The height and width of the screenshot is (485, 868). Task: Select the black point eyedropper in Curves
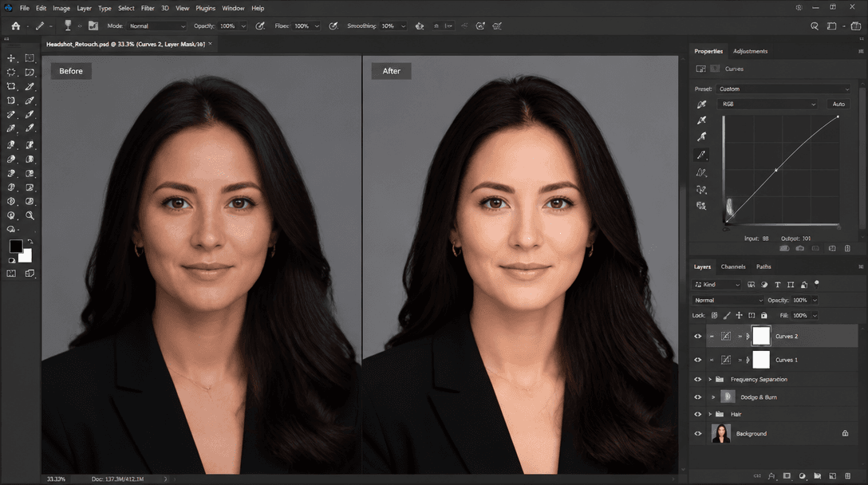pyautogui.click(x=701, y=104)
